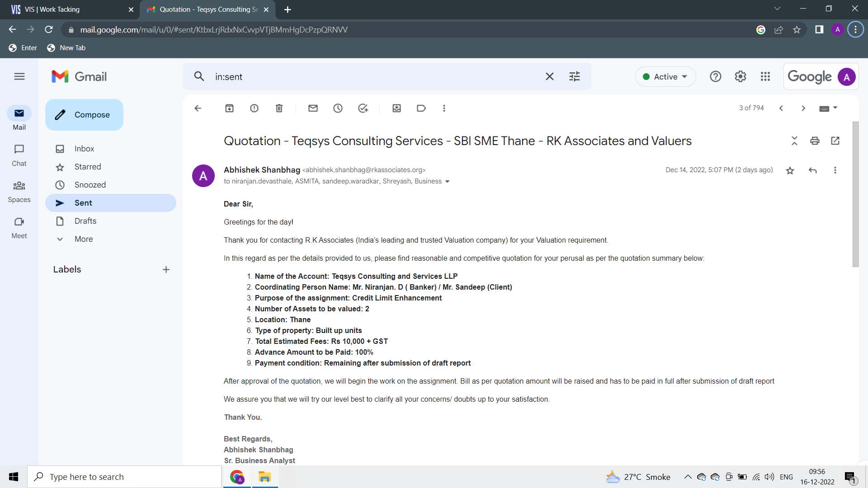868x488 pixels.
Task: Switch to the VIS Work Tacking tab
Action: click(x=70, y=9)
